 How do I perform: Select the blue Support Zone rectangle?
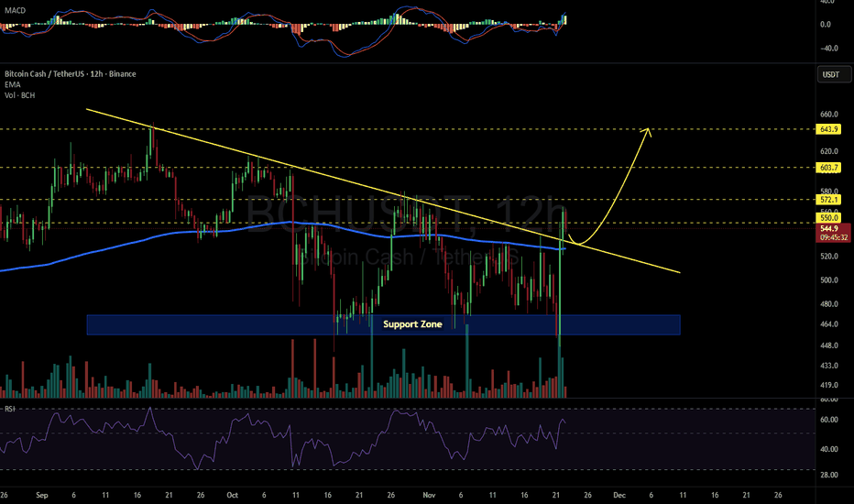pos(229,325)
